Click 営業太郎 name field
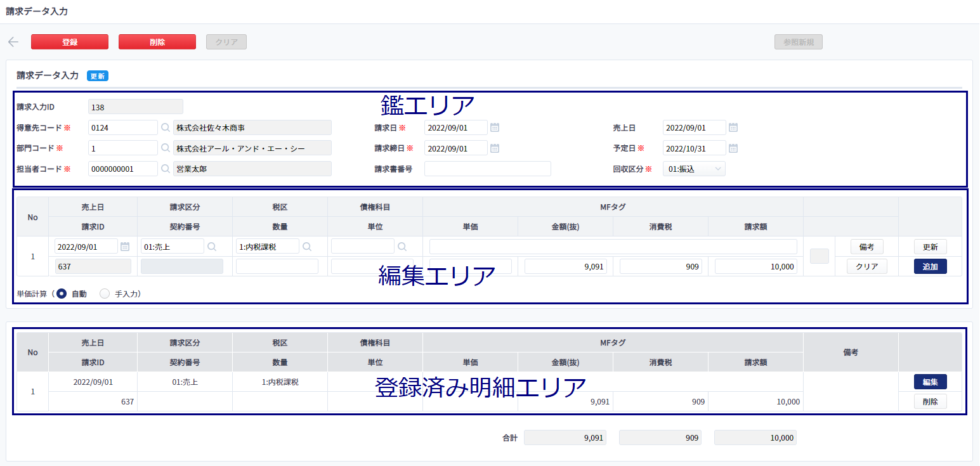Viewport: 980px width, 466px height. coord(252,169)
